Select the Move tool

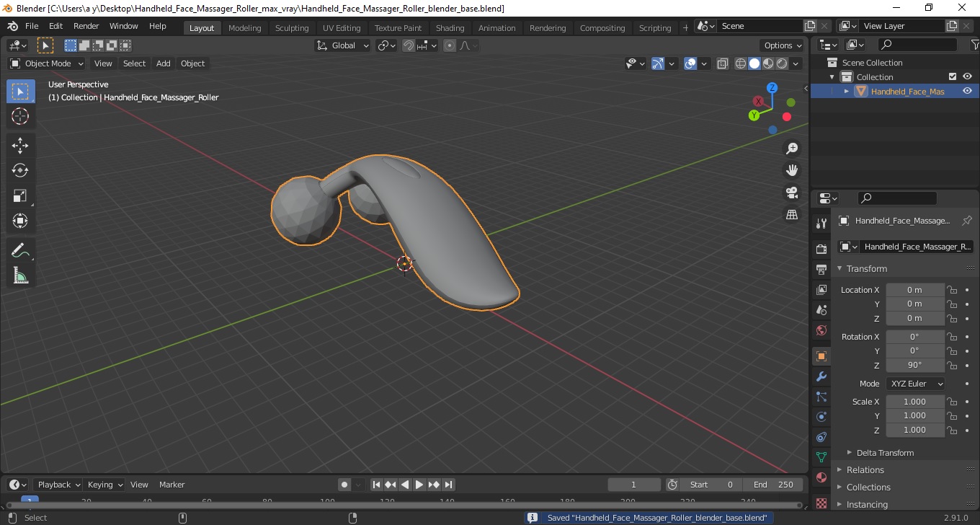point(20,146)
